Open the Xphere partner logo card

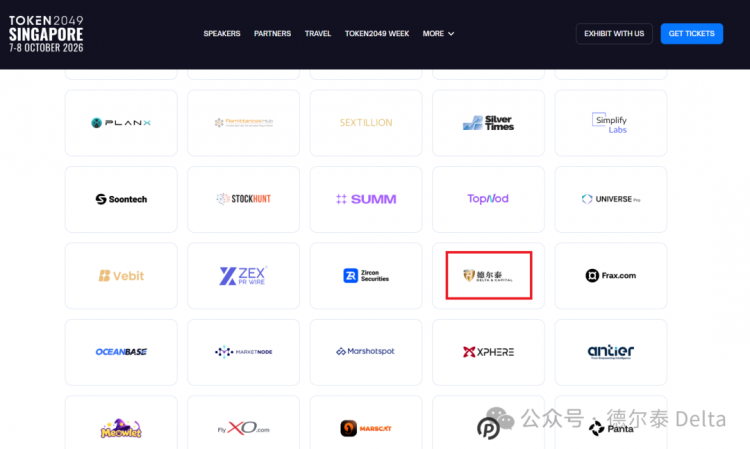tap(488, 352)
